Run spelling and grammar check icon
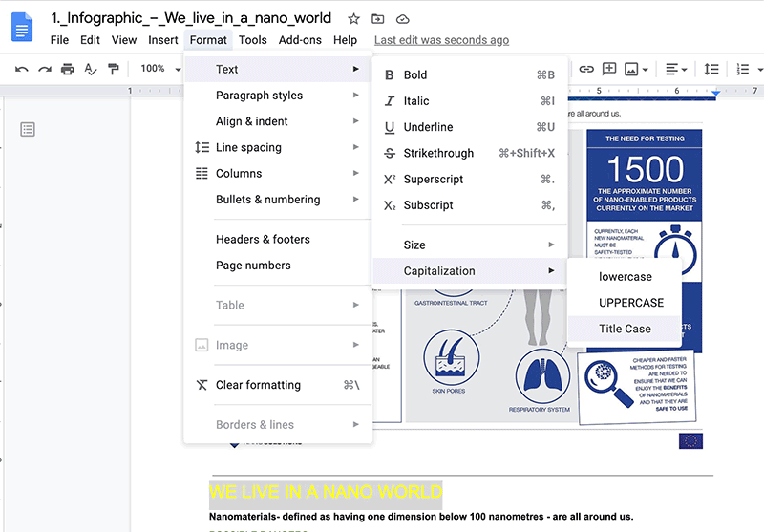The height and width of the screenshot is (532, 764). tap(90, 69)
